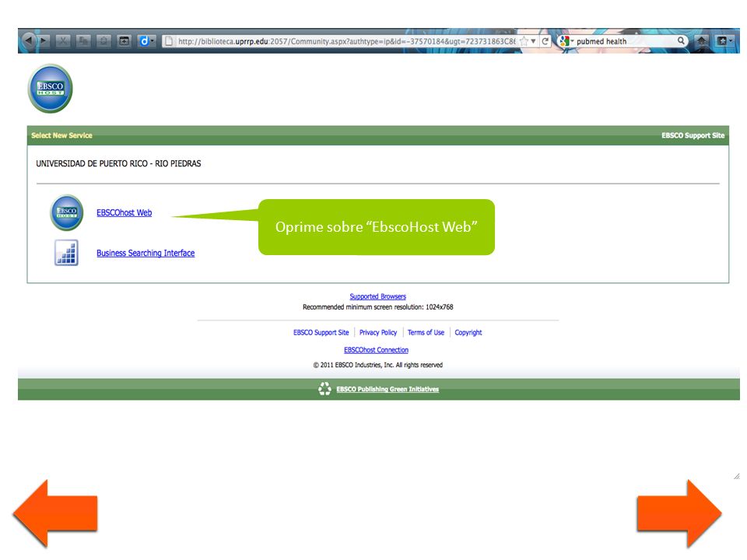Open the Business Searching Interface link
This screenshot has width=747, height=560.
click(146, 253)
